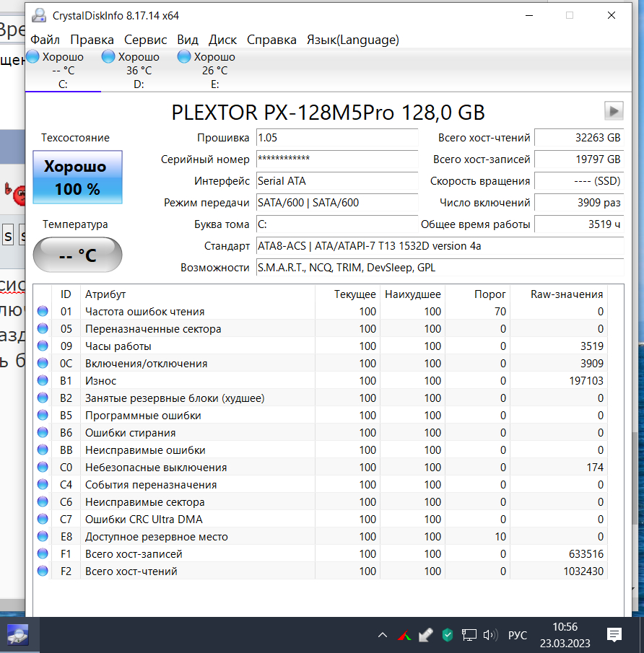Click the status dot for Ошибки стирания
Image resolution: width=644 pixels, height=653 pixels.
pos(43,432)
